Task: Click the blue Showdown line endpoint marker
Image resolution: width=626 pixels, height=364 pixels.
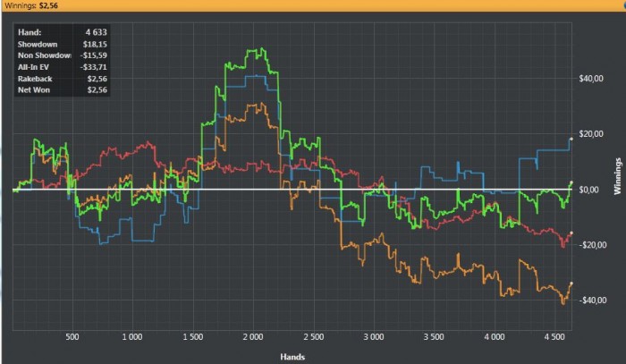Action: click(571, 139)
